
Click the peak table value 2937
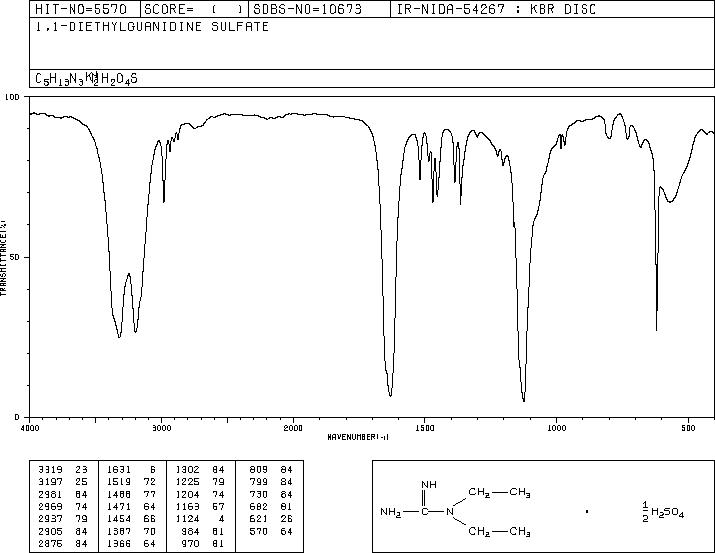[x=50, y=519]
